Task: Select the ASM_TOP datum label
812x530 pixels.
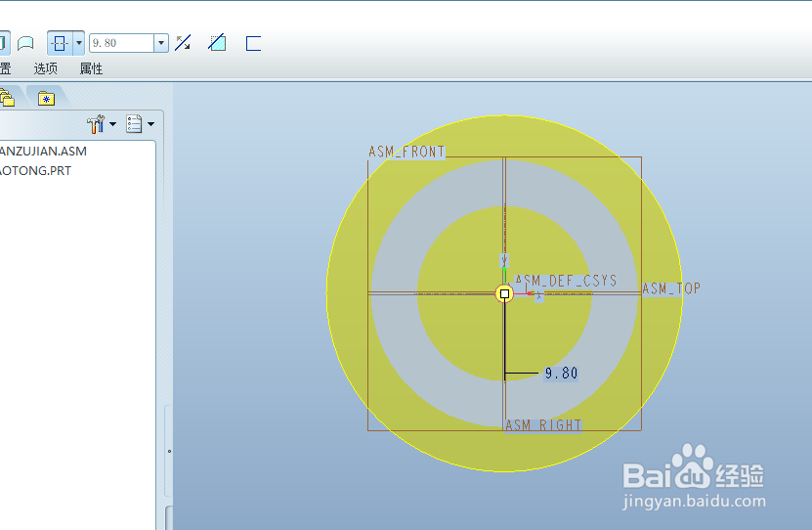Action: 671,288
